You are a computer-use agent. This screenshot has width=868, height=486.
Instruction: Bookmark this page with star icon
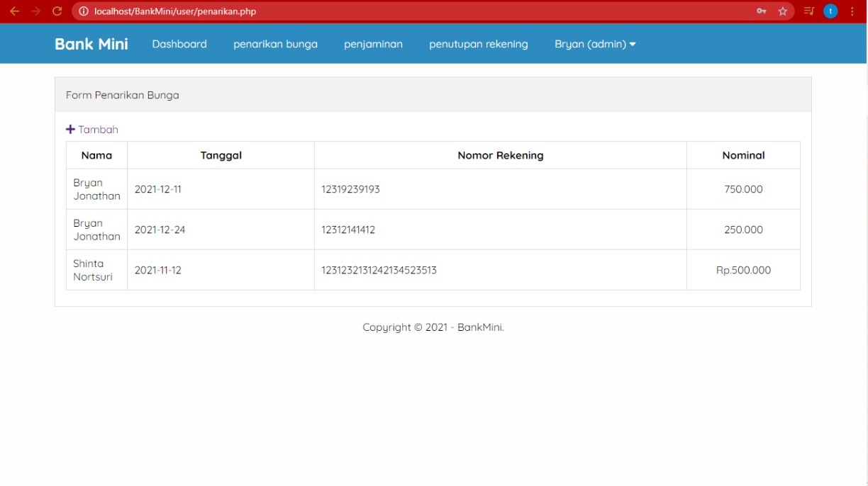click(783, 11)
